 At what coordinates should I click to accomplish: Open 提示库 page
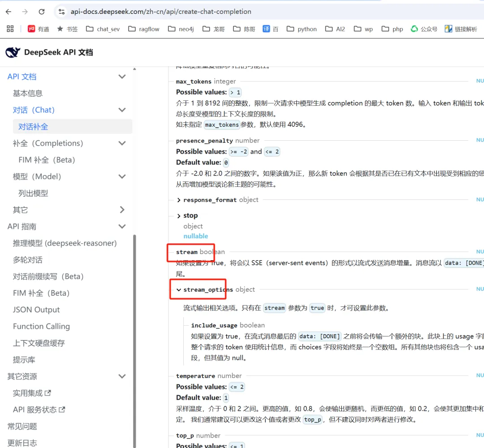pos(24,360)
